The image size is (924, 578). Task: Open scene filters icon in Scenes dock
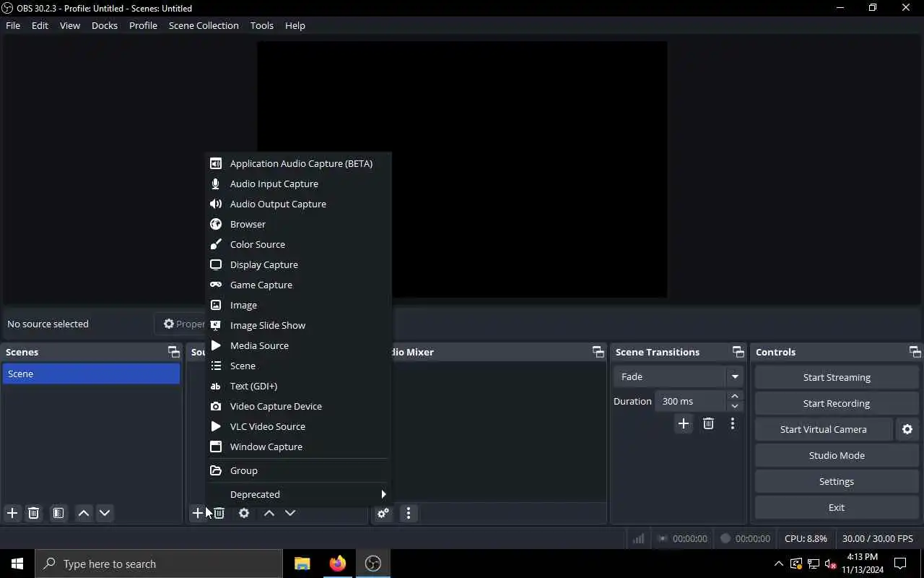58,513
